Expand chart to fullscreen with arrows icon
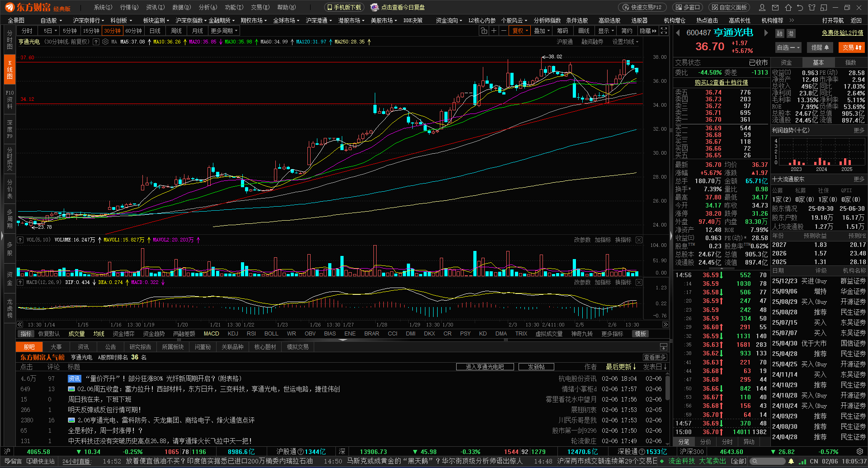The height and width of the screenshot is (468, 868). (664, 31)
